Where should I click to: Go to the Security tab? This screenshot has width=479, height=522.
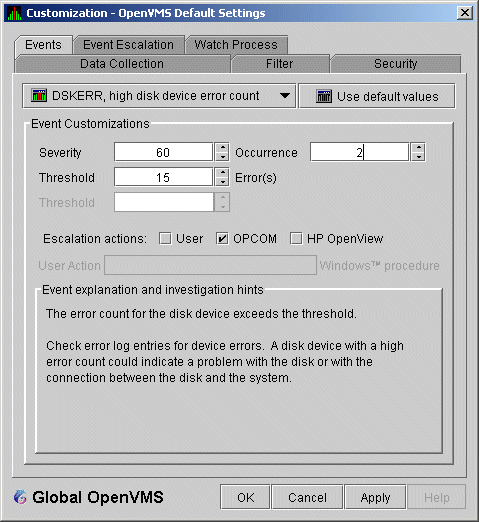point(396,64)
